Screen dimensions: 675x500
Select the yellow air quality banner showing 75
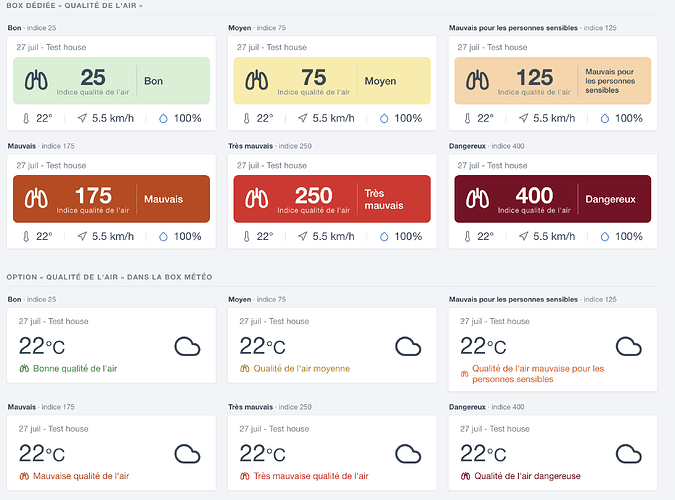[x=332, y=81]
